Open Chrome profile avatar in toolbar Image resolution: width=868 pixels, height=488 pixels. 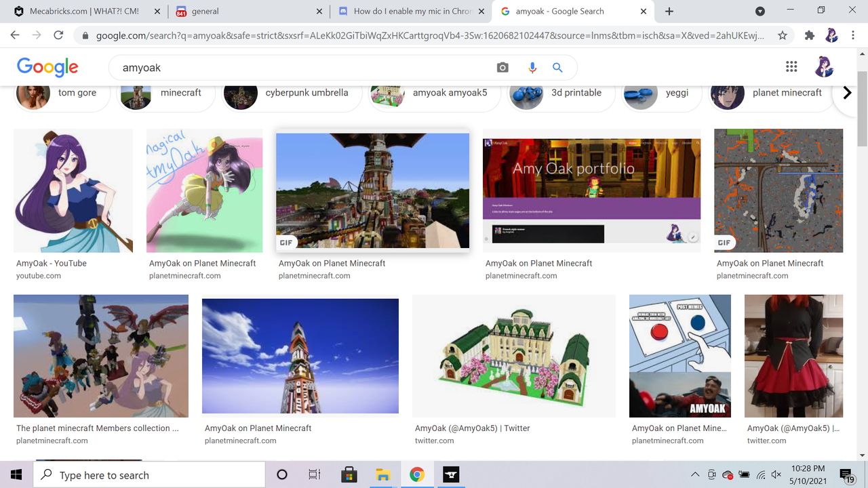[831, 35]
